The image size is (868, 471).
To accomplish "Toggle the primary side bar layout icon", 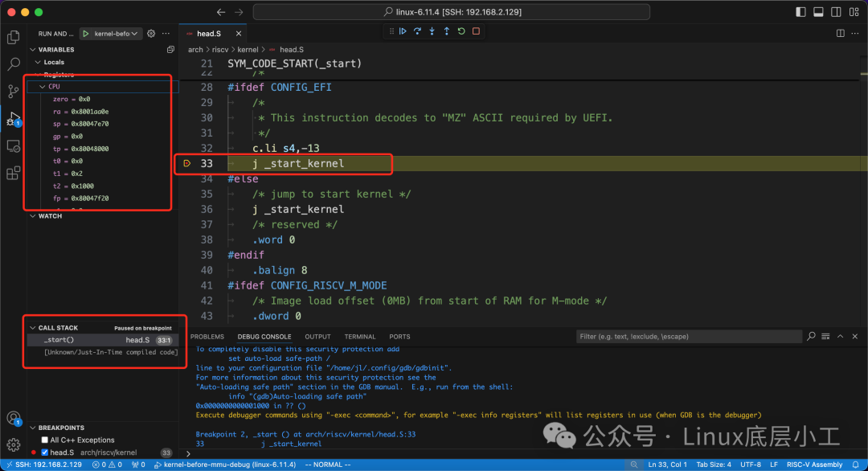I will (800, 12).
